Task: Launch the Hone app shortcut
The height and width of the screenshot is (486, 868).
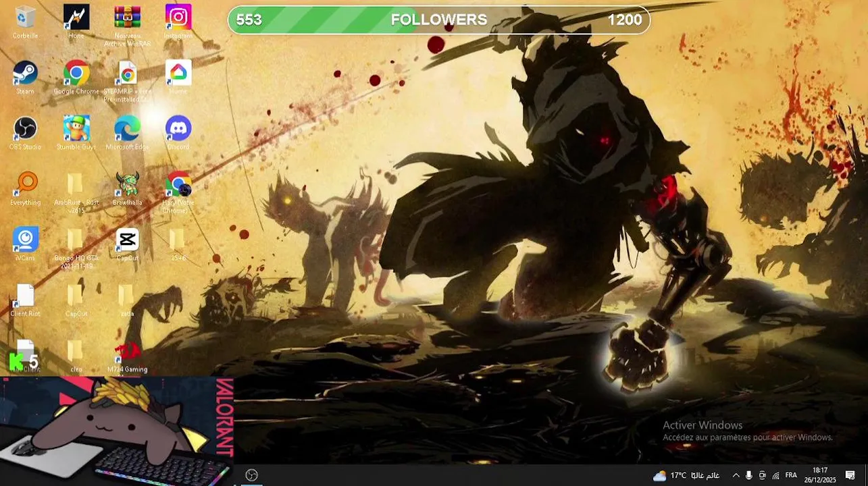Action: pyautogui.click(x=76, y=22)
